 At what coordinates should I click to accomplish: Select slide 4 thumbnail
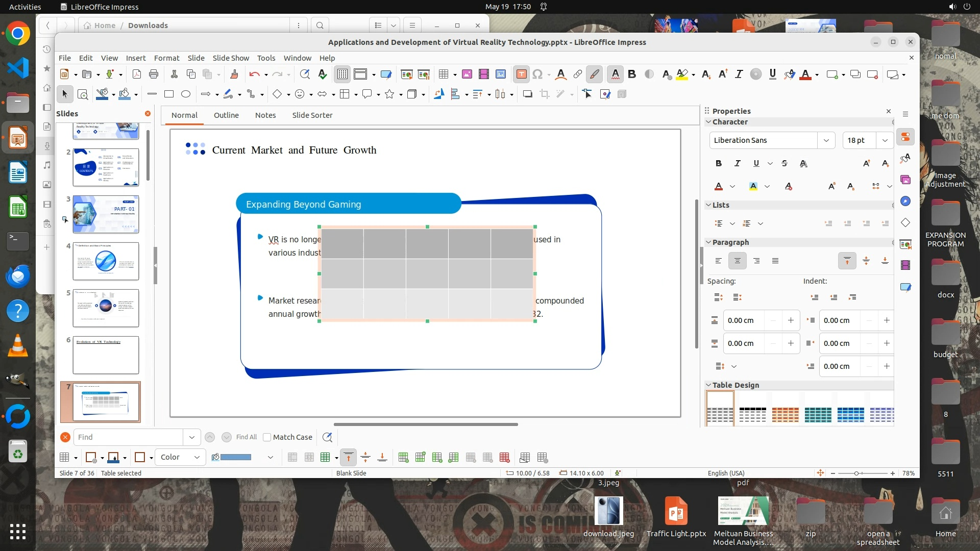point(106,261)
